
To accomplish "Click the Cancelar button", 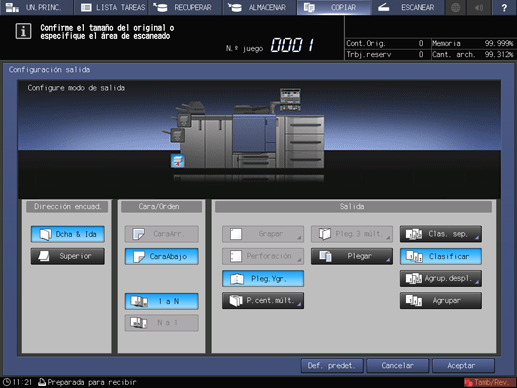I will click(x=398, y=366).
